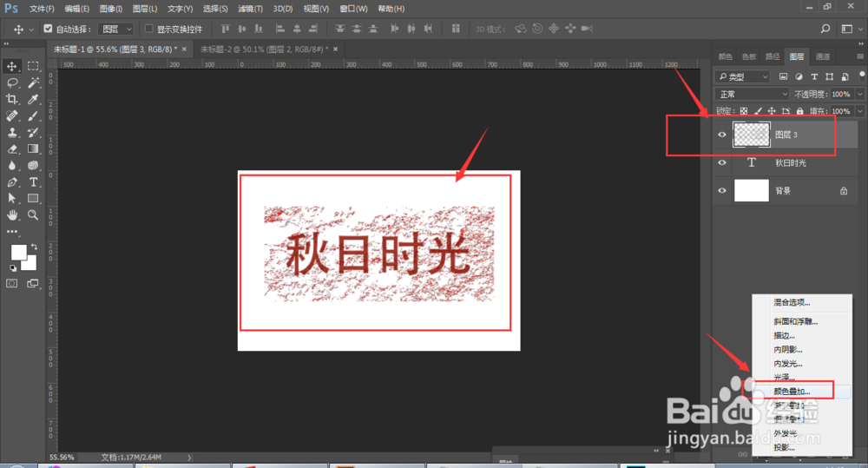Select the Clone Stamp tool
This screenshot has height=468, width=868.
point(11,132)
